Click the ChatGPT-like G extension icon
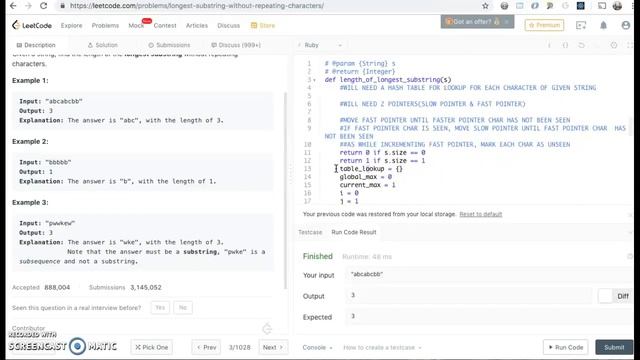This screenshot has height=360, width=640. point(565,6)
